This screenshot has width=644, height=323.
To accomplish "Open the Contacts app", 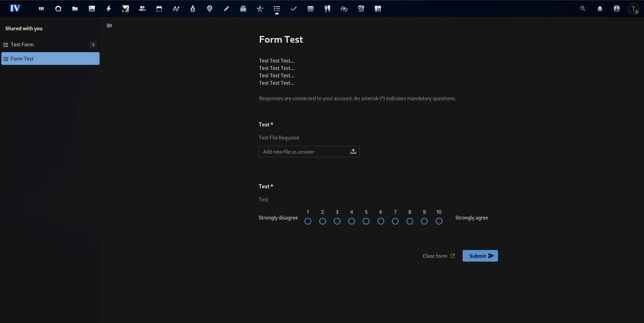I will (142, 9).
